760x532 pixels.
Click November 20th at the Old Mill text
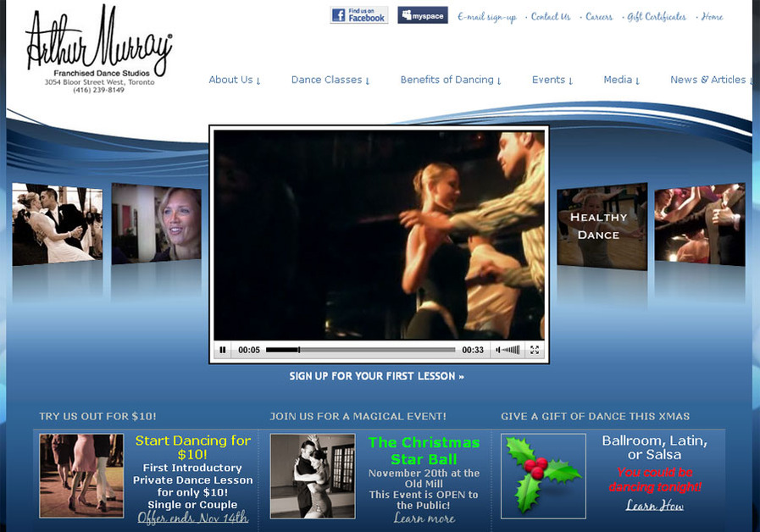[x=424, y=479]
